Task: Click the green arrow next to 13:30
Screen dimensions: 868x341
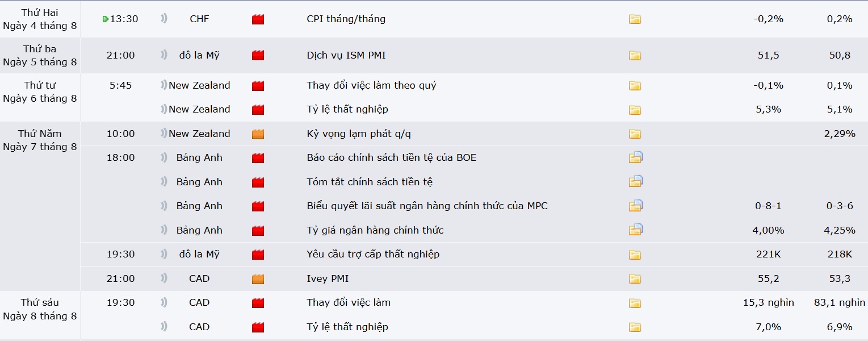Action: pos(106,19)
